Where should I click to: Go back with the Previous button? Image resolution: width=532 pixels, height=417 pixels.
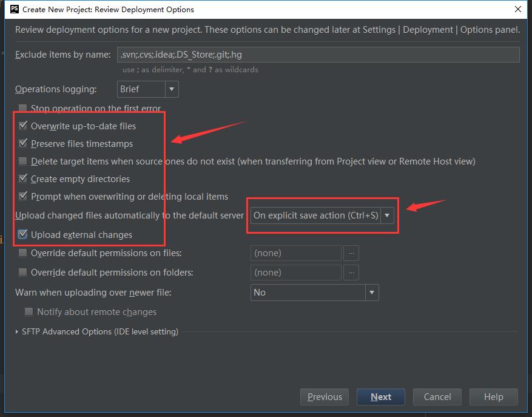[x=325, y=397]
